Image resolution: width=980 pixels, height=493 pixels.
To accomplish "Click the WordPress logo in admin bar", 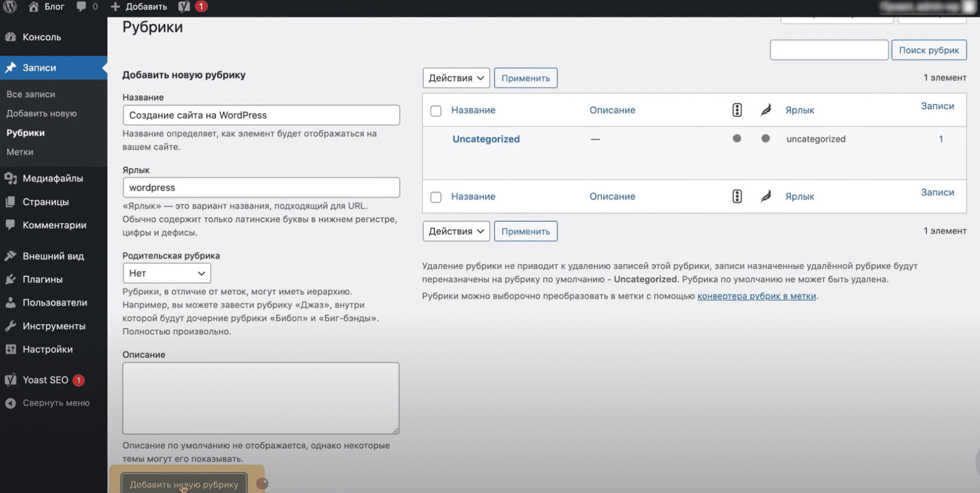I will click(x=10, y=7).
